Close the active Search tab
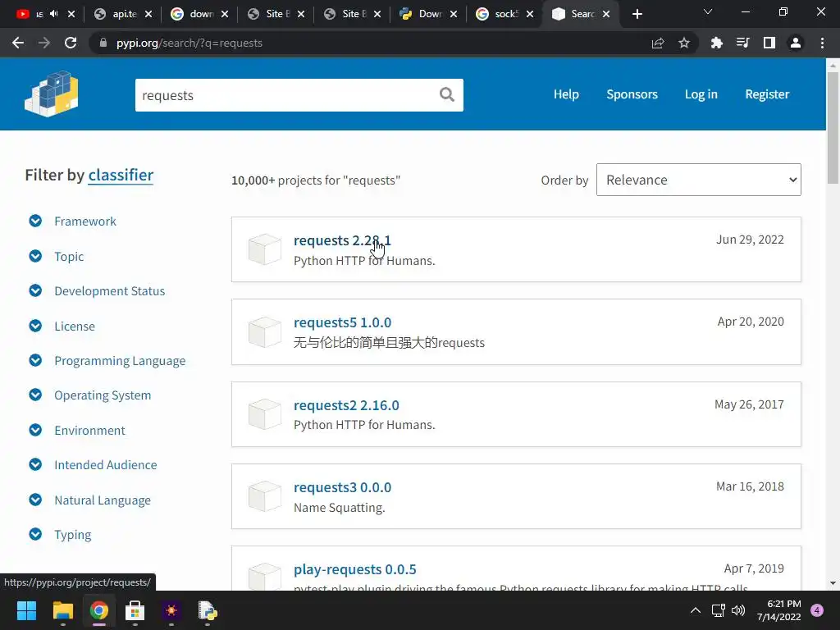 (x=606, y=14)
